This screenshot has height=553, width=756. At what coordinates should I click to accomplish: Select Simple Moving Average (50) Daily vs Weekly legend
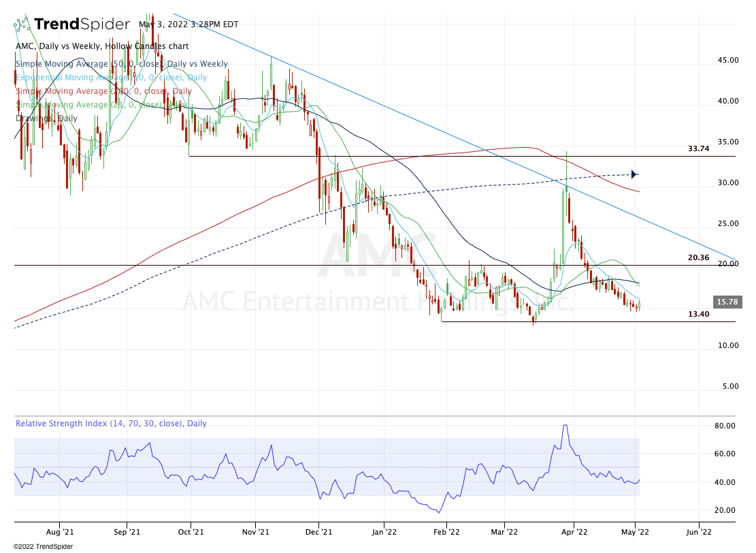[122, 64]
